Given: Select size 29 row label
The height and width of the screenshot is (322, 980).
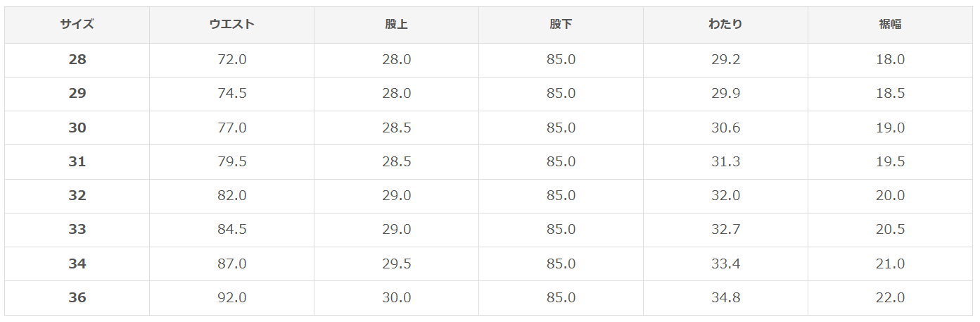Looking at the screenshot, I should pyautogui.click(x=77, y=94).
